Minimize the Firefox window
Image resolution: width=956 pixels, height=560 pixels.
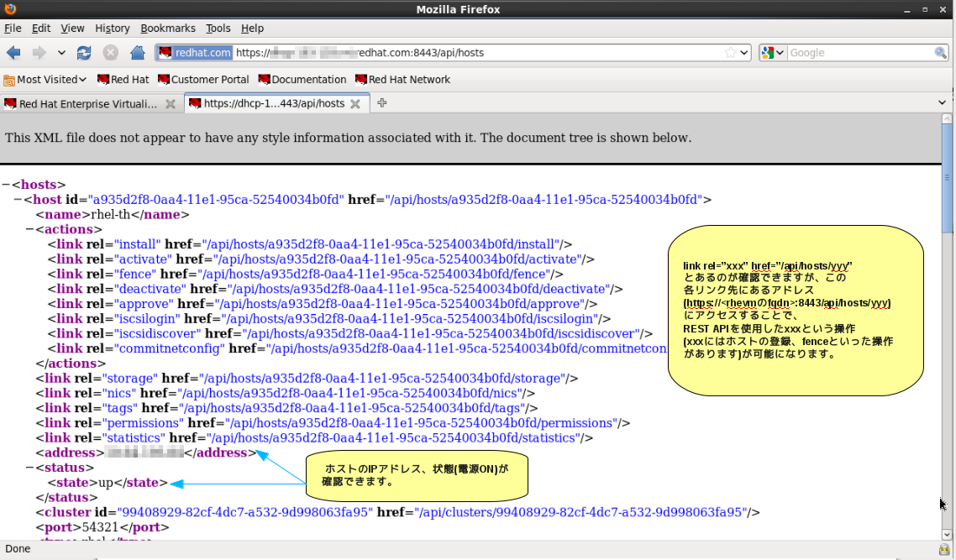(x=907, y=10)
